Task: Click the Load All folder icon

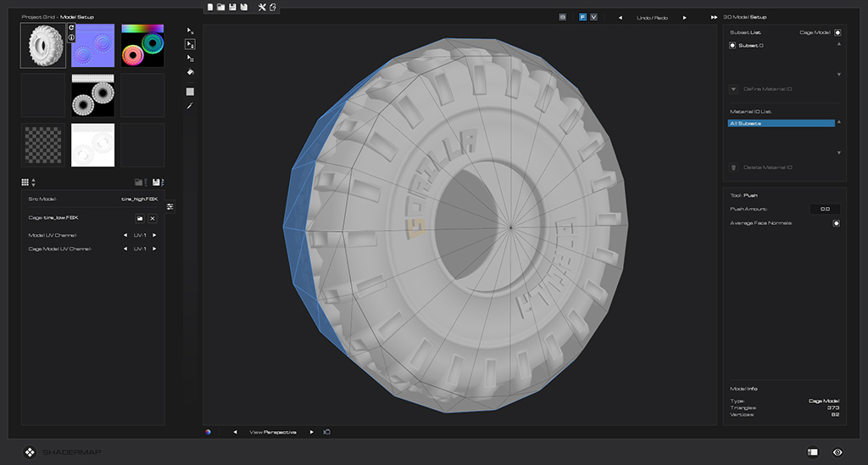Action: [140, 182]
